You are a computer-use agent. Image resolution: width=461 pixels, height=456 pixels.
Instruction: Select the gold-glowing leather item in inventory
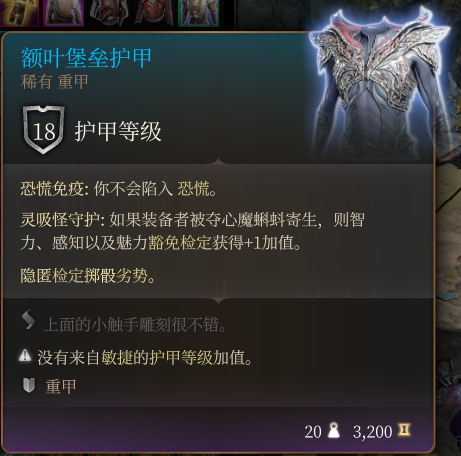point(19,13)
